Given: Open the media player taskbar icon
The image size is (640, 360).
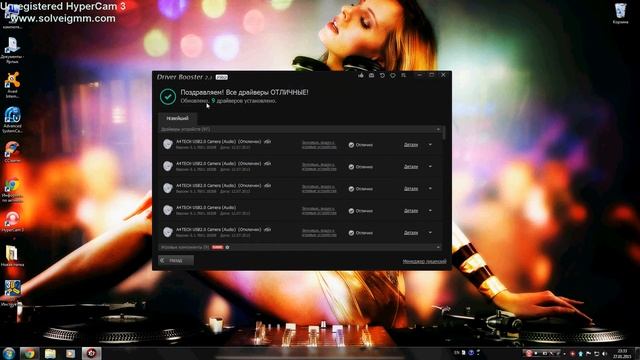Looking at the screenshot, I should pos(71,353).
